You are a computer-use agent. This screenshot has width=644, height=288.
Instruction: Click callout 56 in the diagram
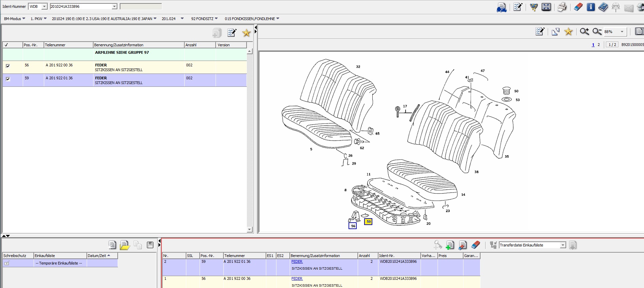tap(353, 226)
